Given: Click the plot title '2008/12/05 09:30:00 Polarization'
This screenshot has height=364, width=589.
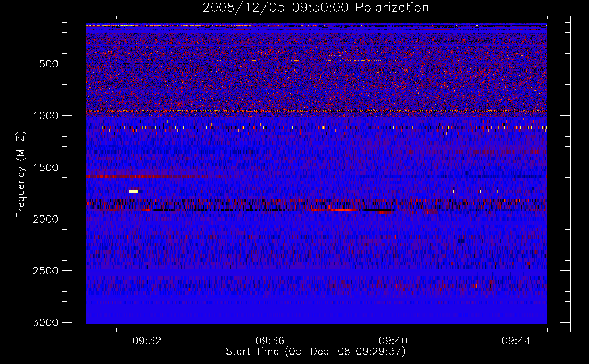Looking at the screenshot, I should pos(316,8).
